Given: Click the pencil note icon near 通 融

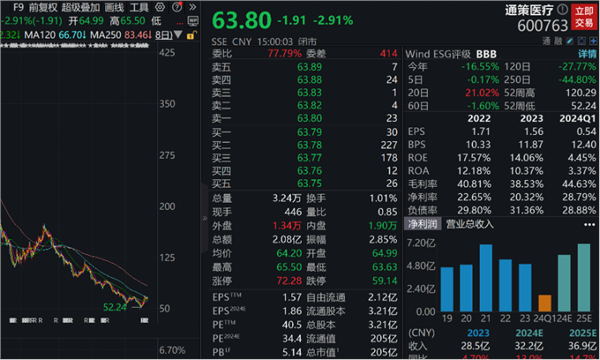Looking at the screenshot, I should (x=570, y=41).
